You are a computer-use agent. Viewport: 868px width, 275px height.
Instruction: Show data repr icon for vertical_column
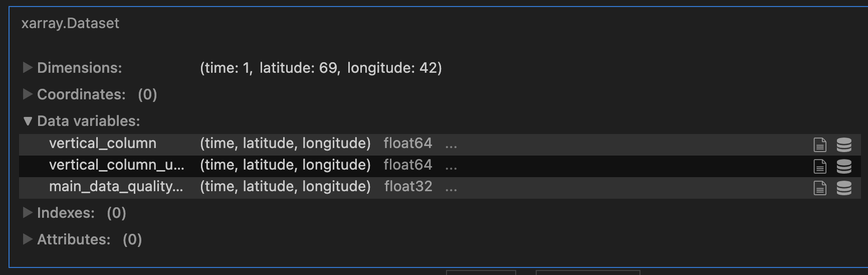click(x=844, y=145)
